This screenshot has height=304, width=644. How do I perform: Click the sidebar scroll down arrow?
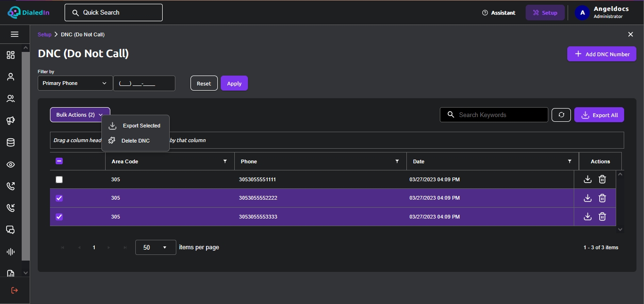(25, 273)
